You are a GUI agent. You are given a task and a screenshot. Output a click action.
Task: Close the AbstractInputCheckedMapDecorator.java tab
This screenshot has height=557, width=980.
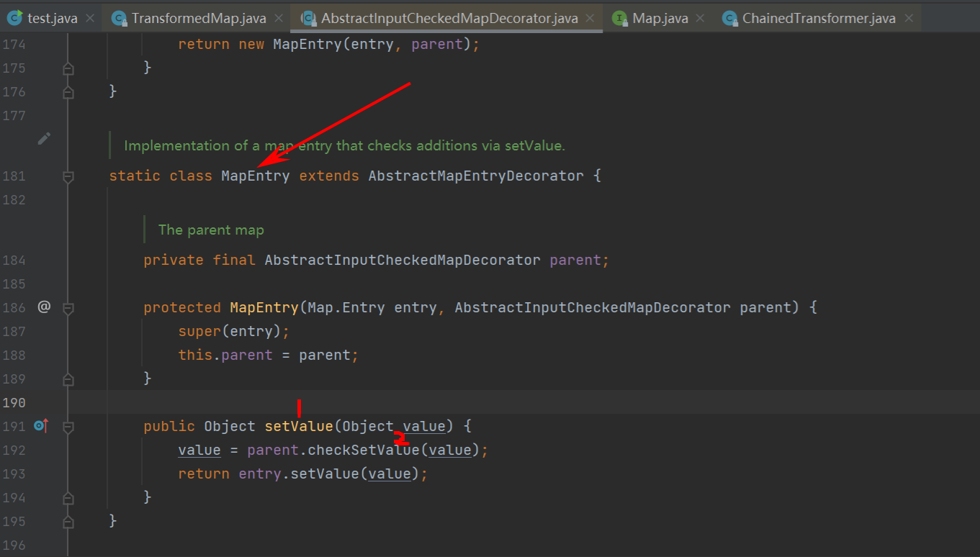[590, 18]
